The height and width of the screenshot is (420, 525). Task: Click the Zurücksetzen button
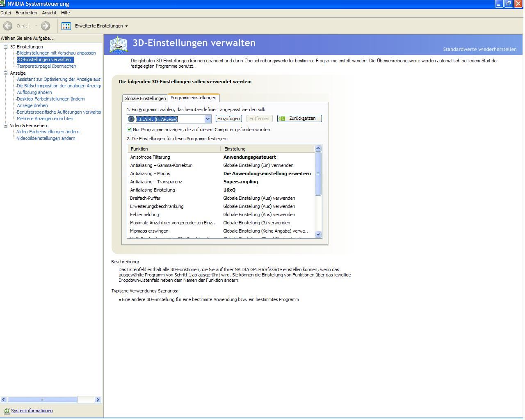(299, 119)
